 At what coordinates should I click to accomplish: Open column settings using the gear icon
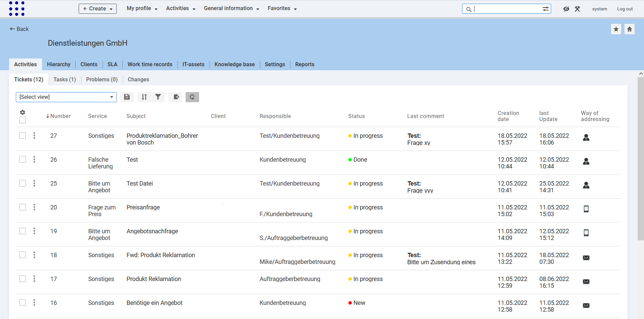coord(22,112)
